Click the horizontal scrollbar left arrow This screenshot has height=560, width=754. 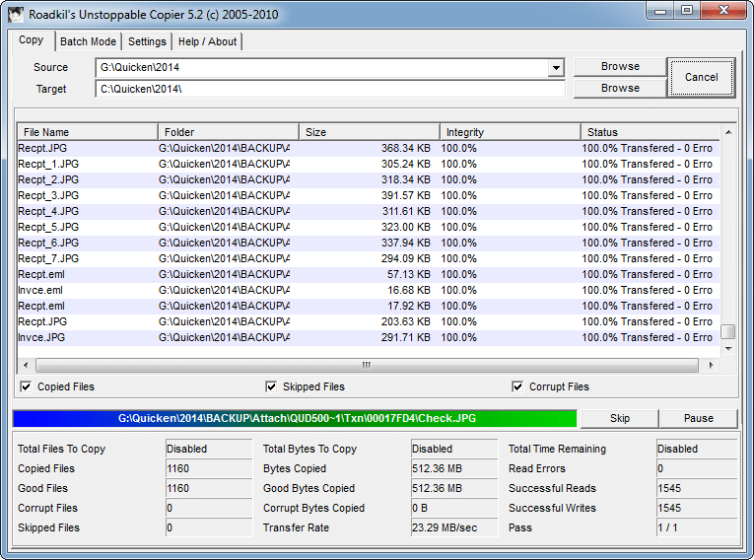(26, 365)
